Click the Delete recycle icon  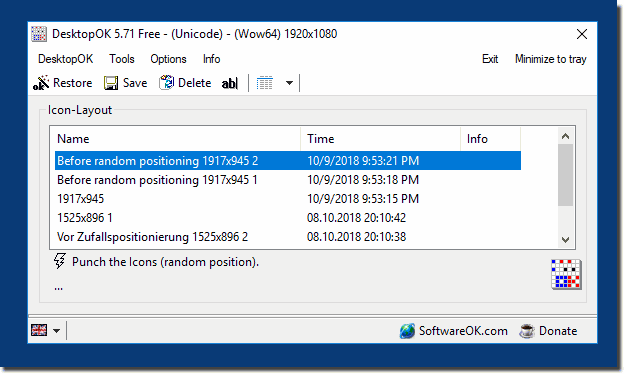(x=166, y=83)
